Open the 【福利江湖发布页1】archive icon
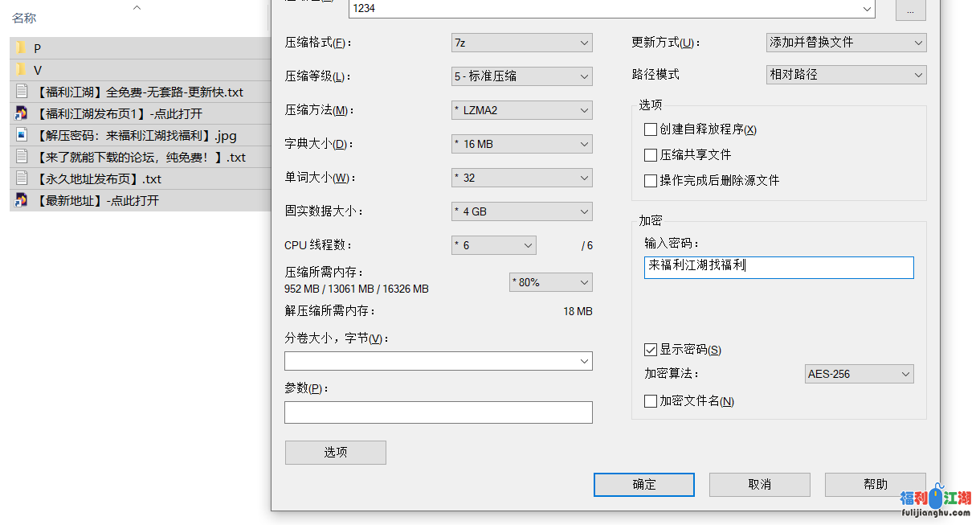Screen dimensions: 980x525 pos(19,113)
